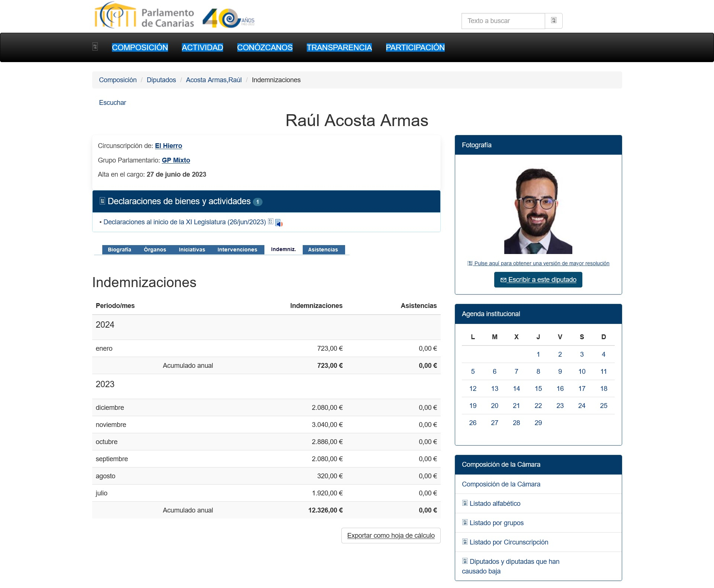Click the listen-to-document speaker icon
The width and height of the screenshot is (714, 588).
[279, 223]
